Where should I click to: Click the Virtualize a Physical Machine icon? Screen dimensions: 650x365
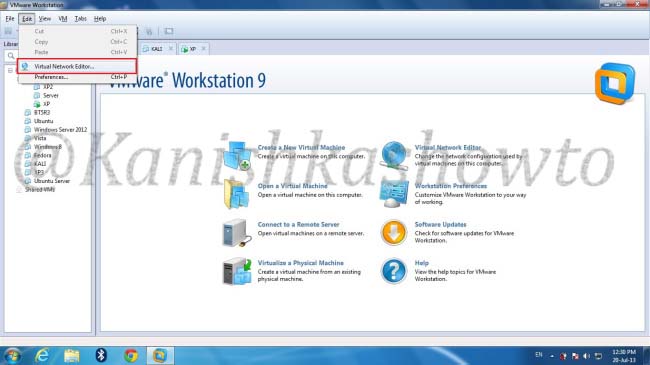(237, 271)
